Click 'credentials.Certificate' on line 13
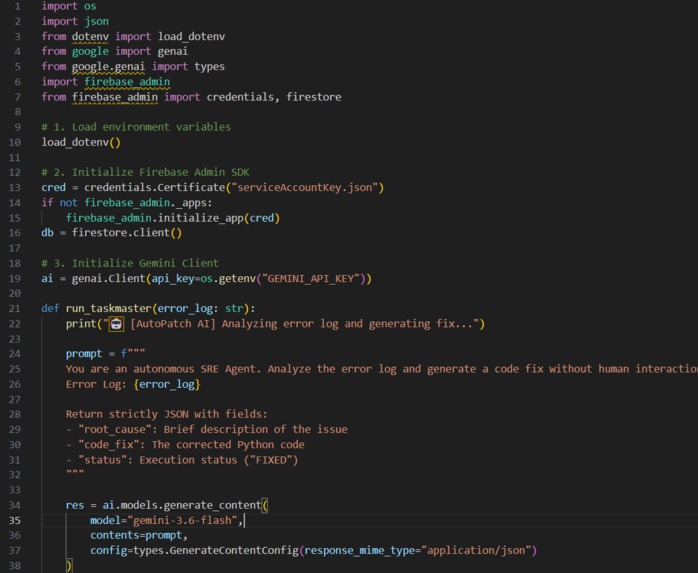This screenshot has width=698, height=573. pos(154,187)
